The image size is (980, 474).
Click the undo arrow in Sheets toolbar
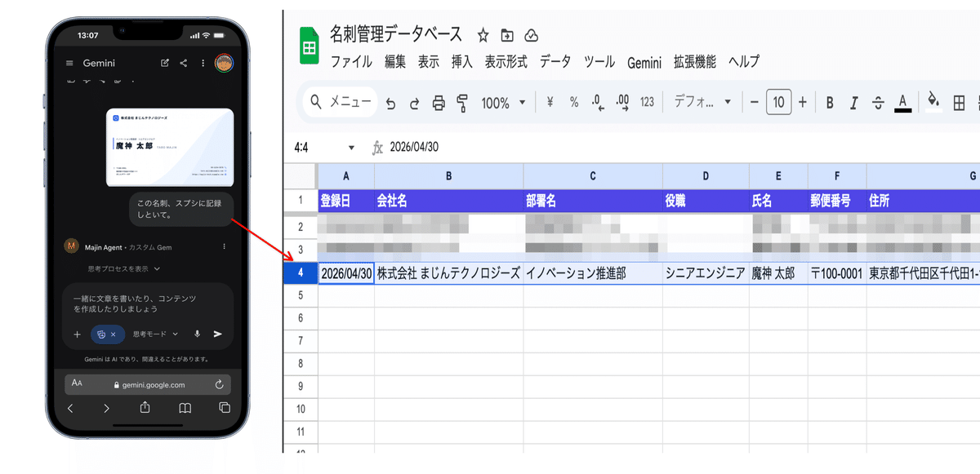390,103
